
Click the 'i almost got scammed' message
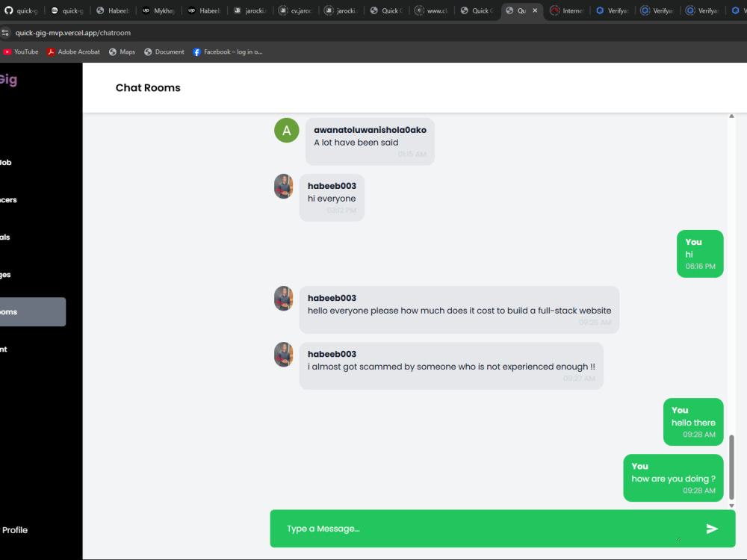451,367
